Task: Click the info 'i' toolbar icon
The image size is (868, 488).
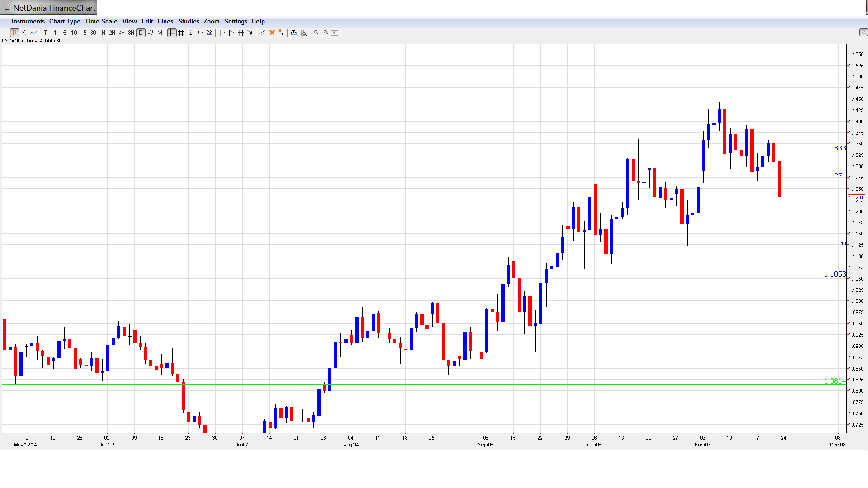Action: pyautogui.click(x=191, y=33)
